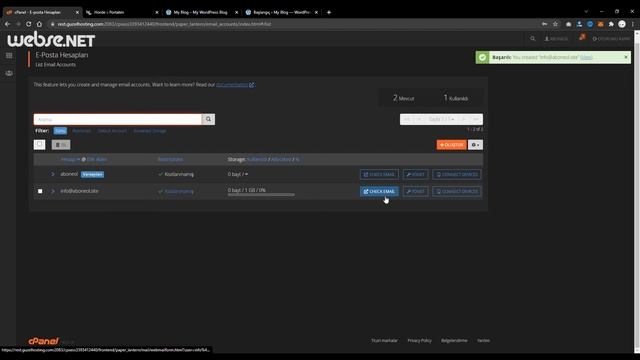
Task: Dismiss the success notification with its X
Action: 626,57
